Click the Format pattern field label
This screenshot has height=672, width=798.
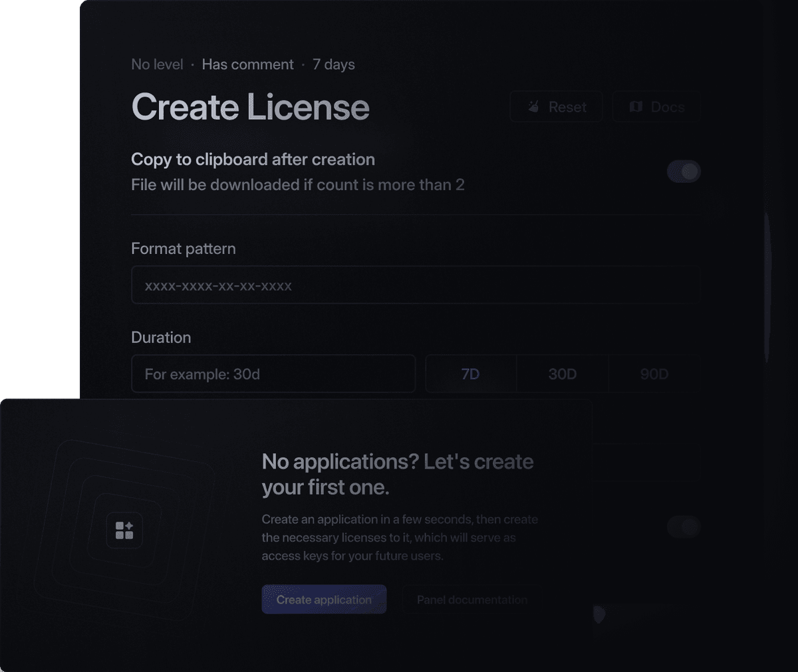(184, 249)
